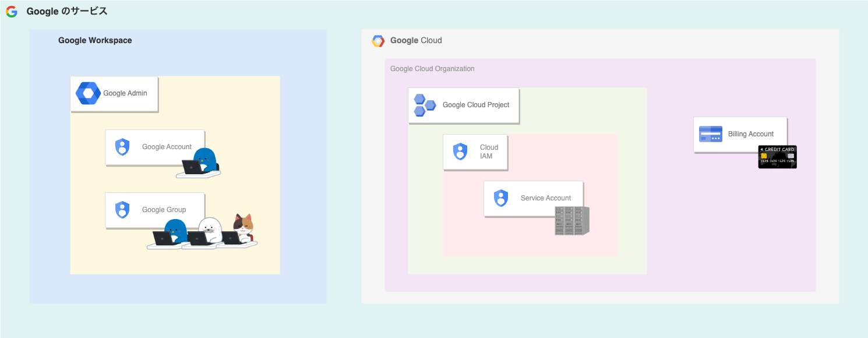
Task: Click the "Google のサービス" title text
Action: [x=67, y=12]
